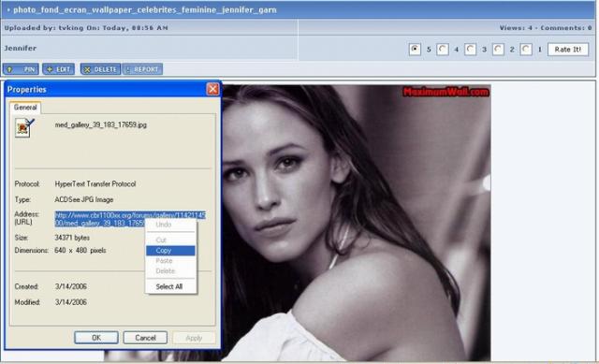Select the rating 2 radio button

(498, 50)
